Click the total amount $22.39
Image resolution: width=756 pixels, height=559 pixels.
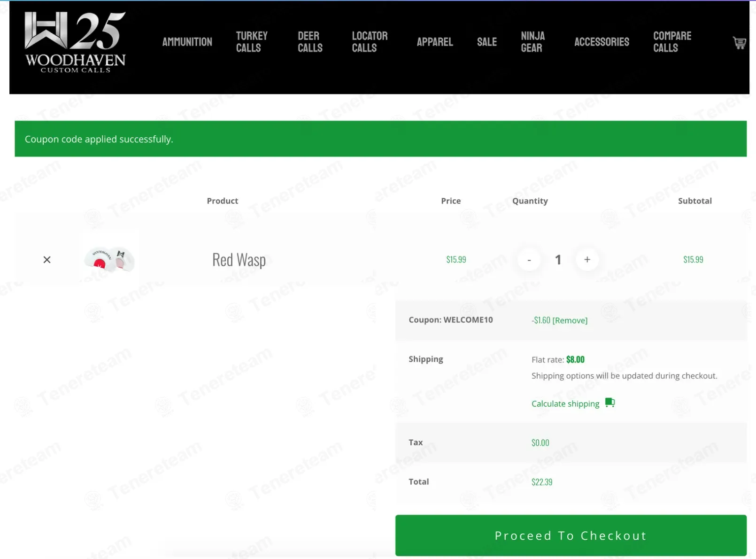pos(542,482)
